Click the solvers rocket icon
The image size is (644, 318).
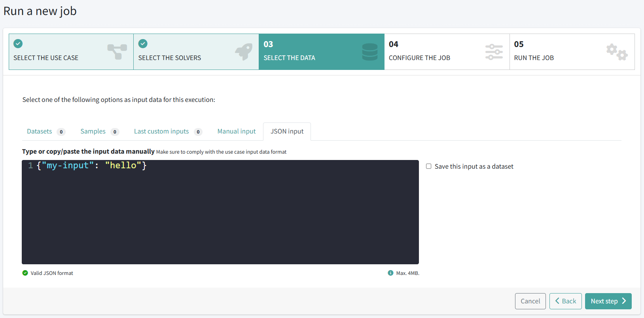[x=244, y=52]
